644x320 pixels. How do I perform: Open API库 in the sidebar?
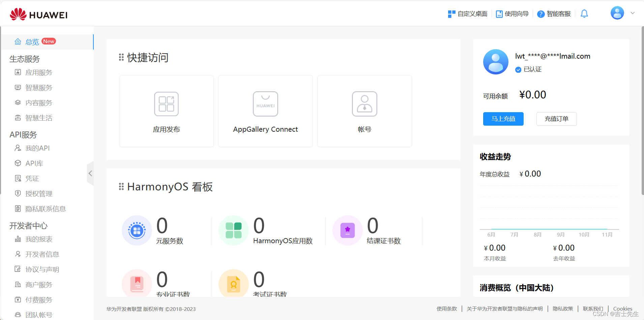[34, 163]
